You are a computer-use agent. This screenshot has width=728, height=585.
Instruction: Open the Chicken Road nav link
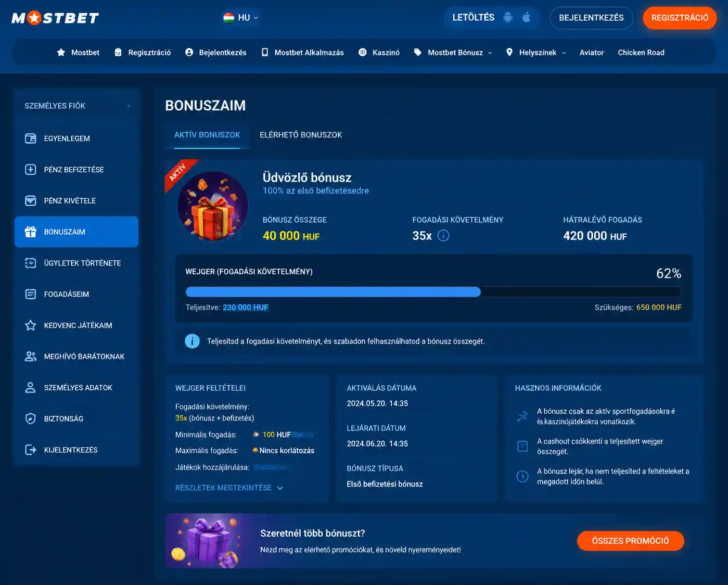pos(641,53)
